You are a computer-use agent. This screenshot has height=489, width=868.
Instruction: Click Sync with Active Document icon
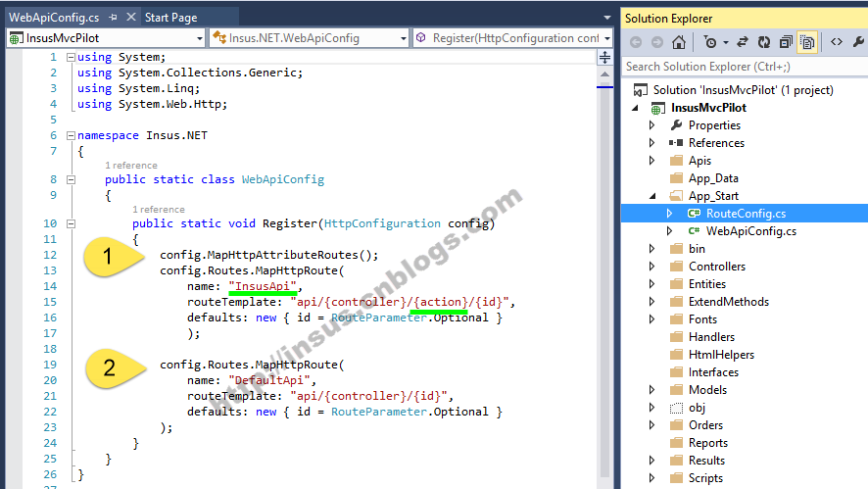click(743, 42)
